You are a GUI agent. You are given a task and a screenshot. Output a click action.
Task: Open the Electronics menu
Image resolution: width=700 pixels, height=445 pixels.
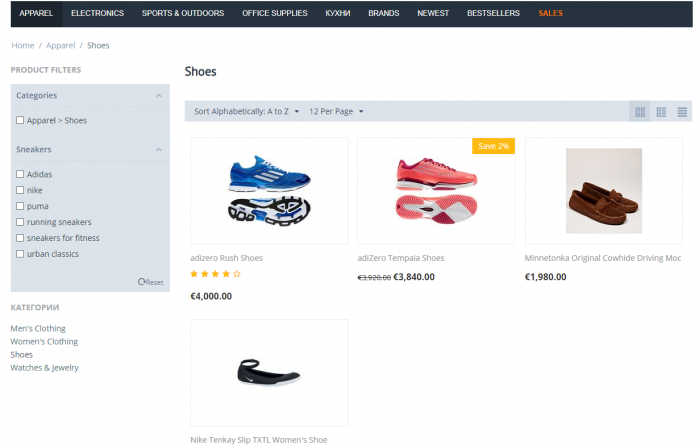coord(97,13)
